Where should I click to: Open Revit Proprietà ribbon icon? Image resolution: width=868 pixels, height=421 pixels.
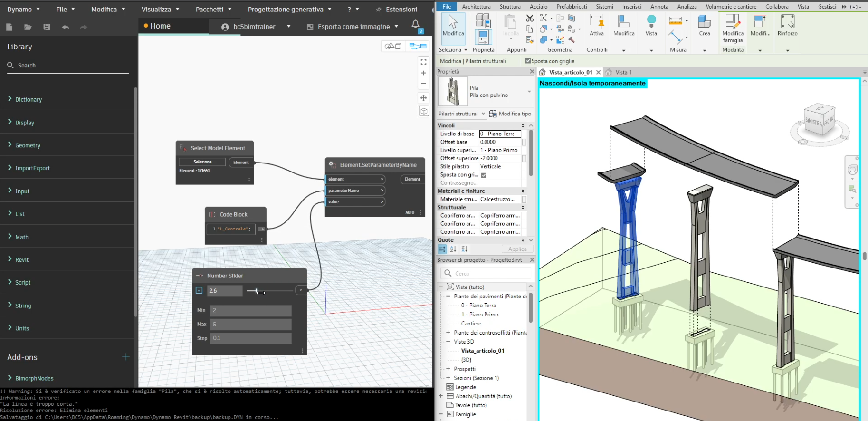point(483,38)
